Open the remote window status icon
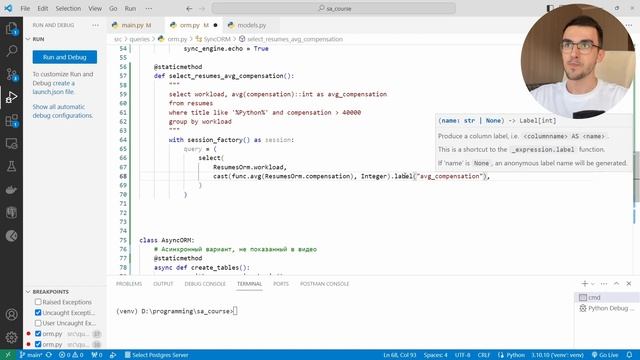Screen dimensions: 640x360 click(x=8, y=355)
